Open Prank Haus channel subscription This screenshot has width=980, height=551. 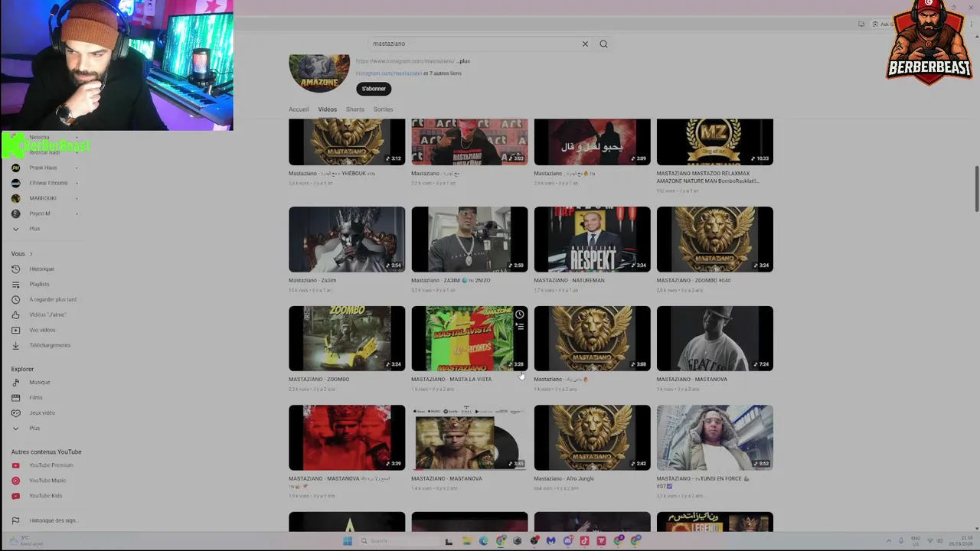(x=43, y=168)
